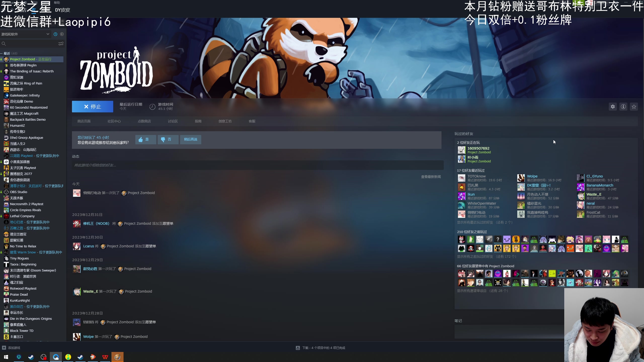Click Waste_E avatar in activity feed
644x362 pixels.
click(77, 292)
